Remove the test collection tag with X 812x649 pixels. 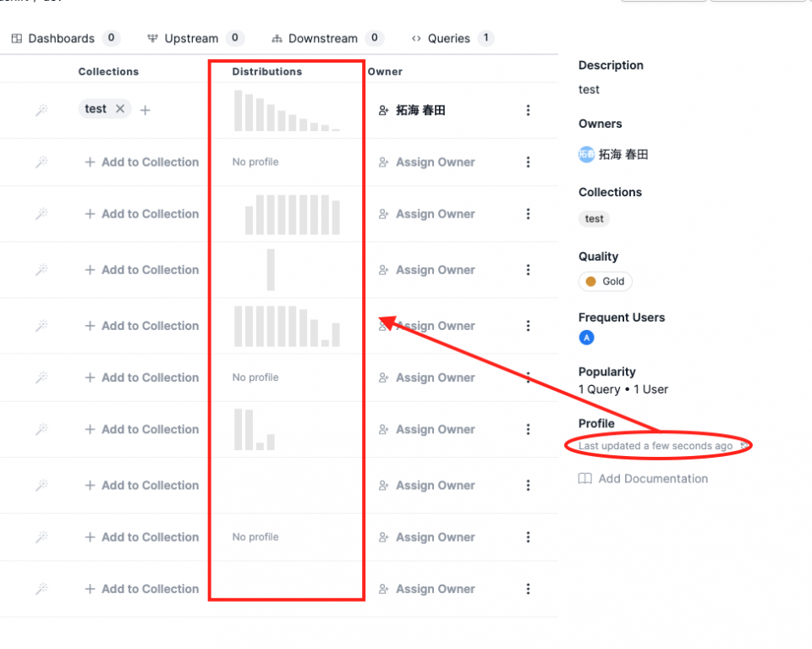coord(120,109)
